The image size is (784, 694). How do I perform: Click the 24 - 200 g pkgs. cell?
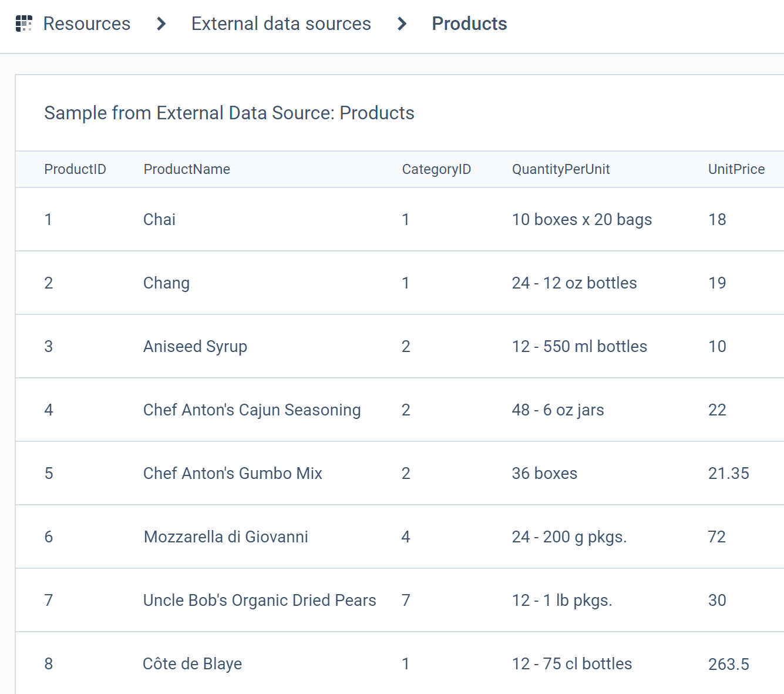(569, 537)
